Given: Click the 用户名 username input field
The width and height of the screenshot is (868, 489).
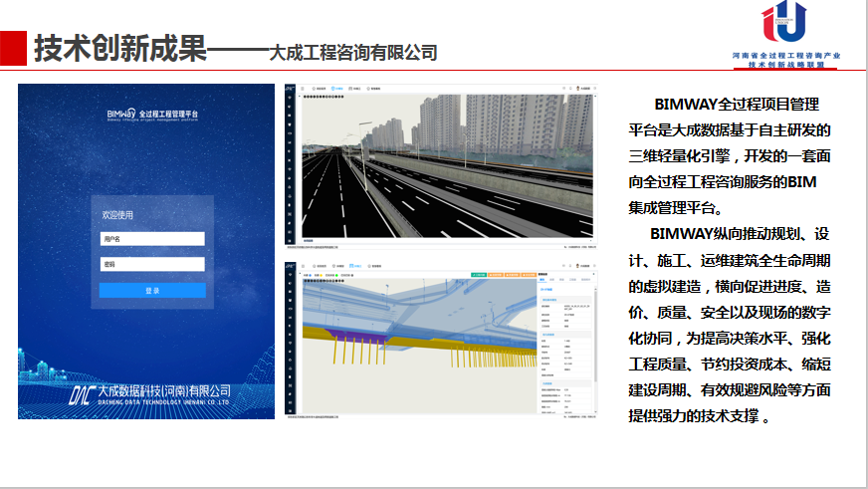Looking at the screenshot, I should [152, 239].
